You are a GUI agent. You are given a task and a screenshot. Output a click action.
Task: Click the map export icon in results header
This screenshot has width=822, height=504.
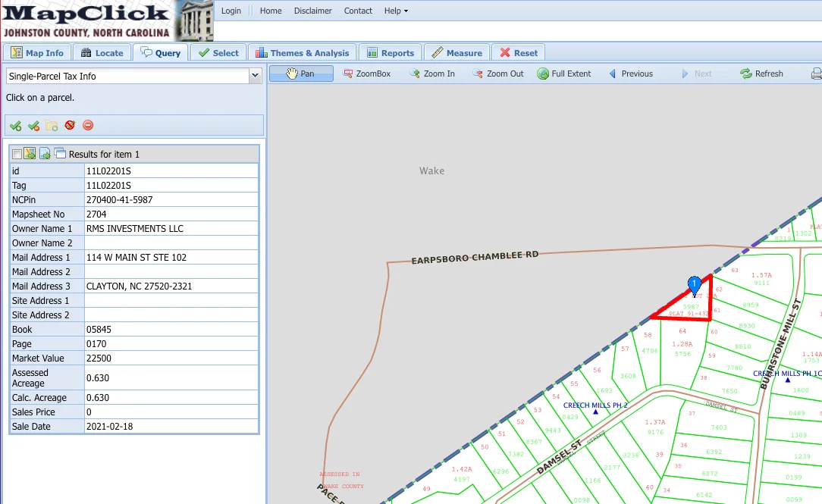tap(30, 154)
